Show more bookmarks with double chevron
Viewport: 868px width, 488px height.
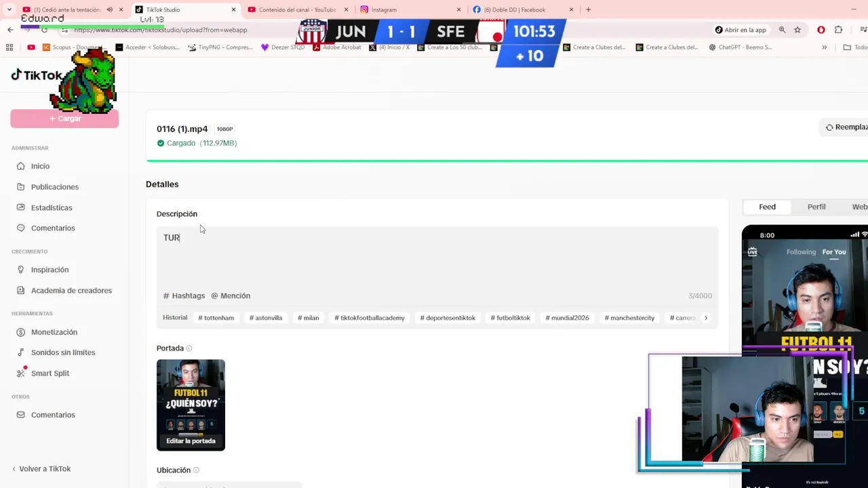tap(824, 47)
